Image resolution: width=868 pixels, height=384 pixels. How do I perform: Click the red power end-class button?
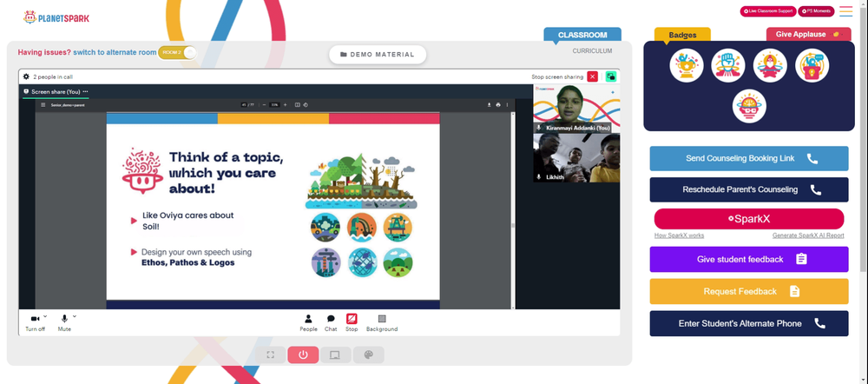click(x=303, y=354)
